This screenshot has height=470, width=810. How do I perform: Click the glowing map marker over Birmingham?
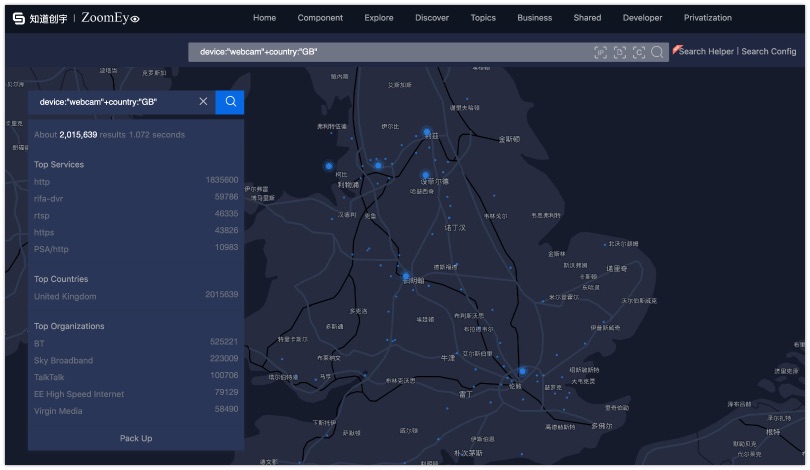click(406, 276)
